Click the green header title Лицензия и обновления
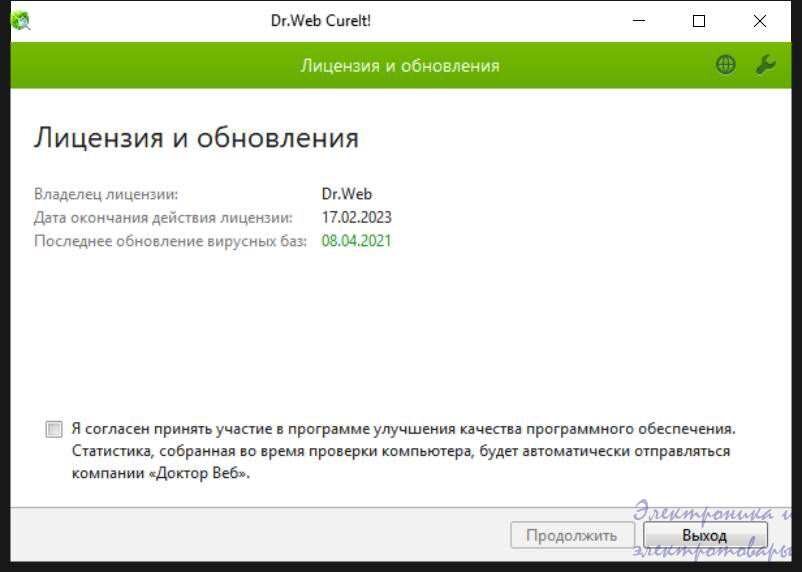Viewport: 802px width, 572px height. pos(400,65)
